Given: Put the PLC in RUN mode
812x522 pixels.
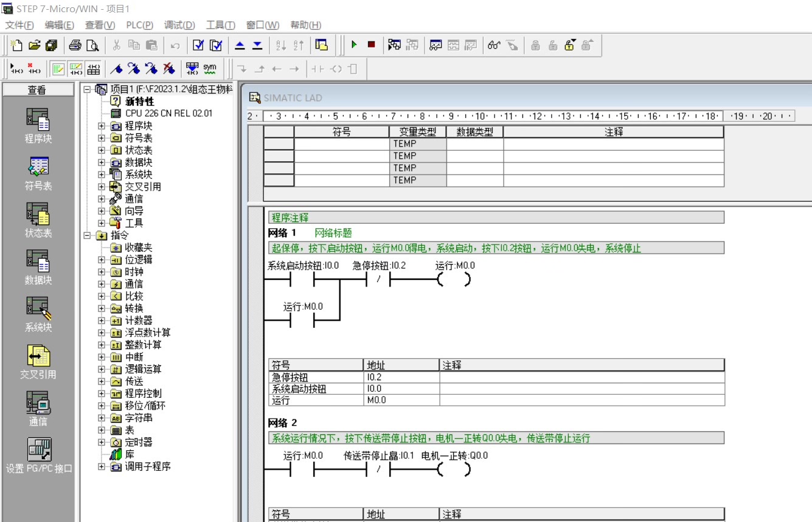Looking at the screenshot, I should [x=354, y=45].
